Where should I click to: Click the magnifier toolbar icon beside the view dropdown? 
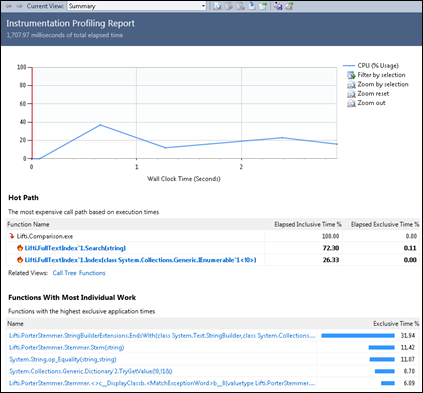[217, 6]
